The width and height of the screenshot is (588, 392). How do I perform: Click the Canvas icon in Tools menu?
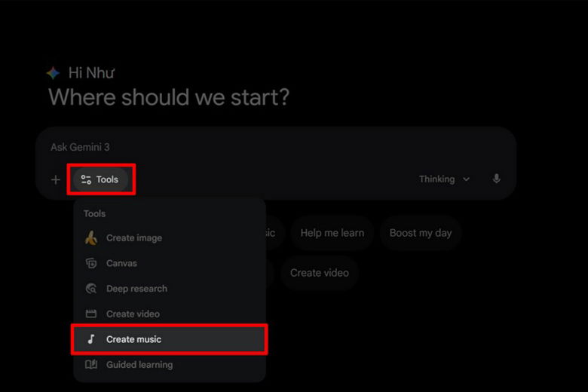click(x=91, y=264)
